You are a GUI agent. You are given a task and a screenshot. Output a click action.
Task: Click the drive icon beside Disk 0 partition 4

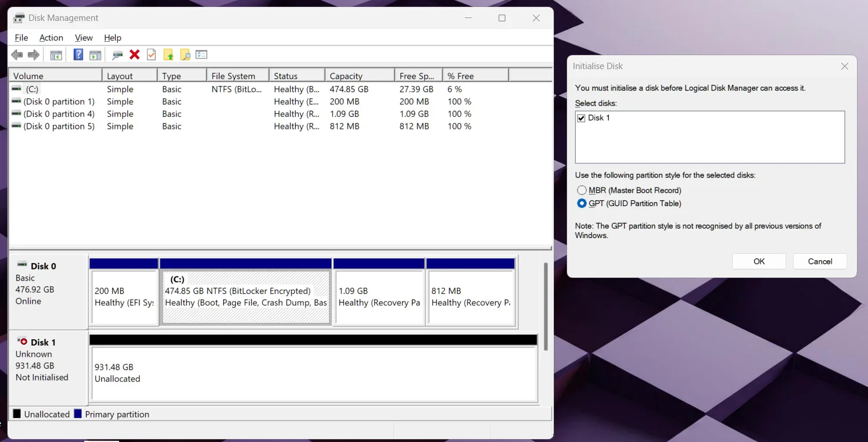[x=16, y=114]
